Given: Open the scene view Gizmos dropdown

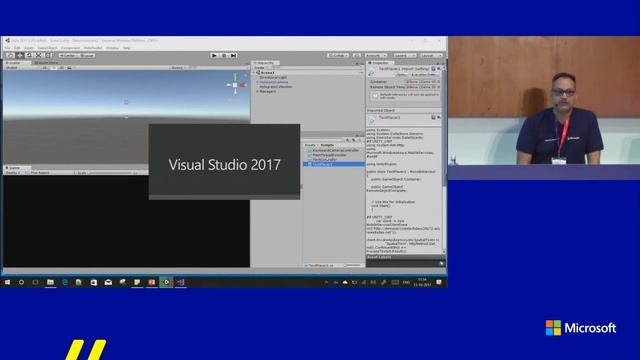Looking at the screenshot, I should (179, 67).
